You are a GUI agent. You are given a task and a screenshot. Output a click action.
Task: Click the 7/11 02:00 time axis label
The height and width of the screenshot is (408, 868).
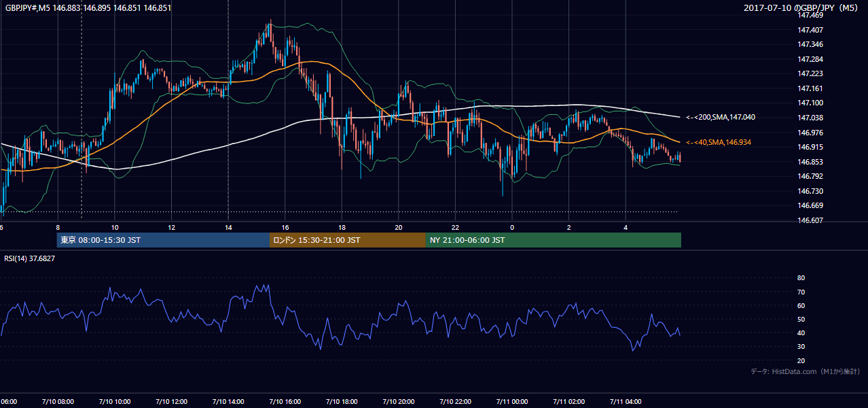[x=568, y=401]
